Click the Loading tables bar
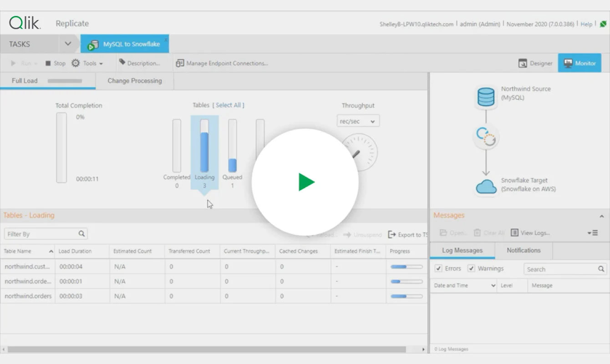This screenshot has height=364, width=610. 204,146
